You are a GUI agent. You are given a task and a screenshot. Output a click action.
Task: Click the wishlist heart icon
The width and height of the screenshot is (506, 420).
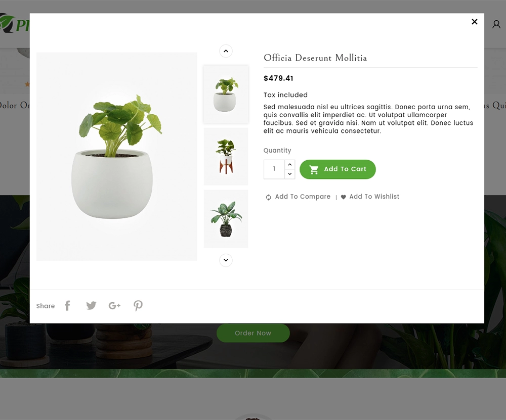[x=344, y=197]
